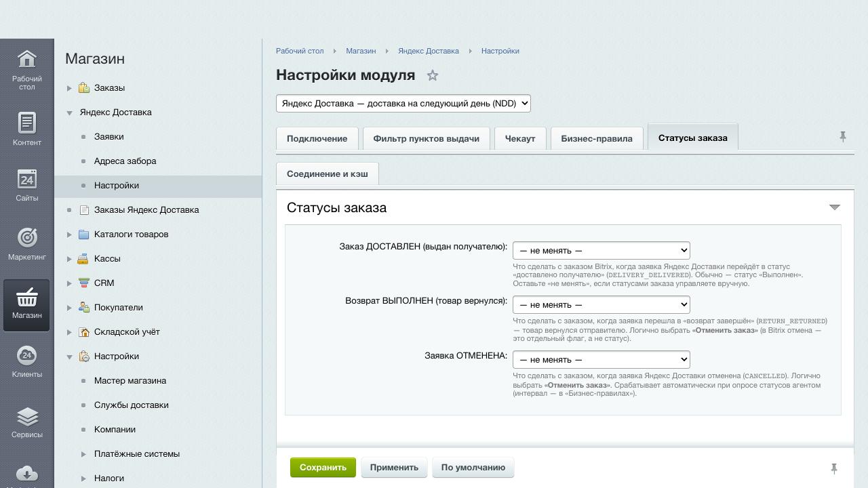The width and height of the screenshot is (868, 488).
Task: Click the Покупатели people icon
Action: (x=84, y=308)
